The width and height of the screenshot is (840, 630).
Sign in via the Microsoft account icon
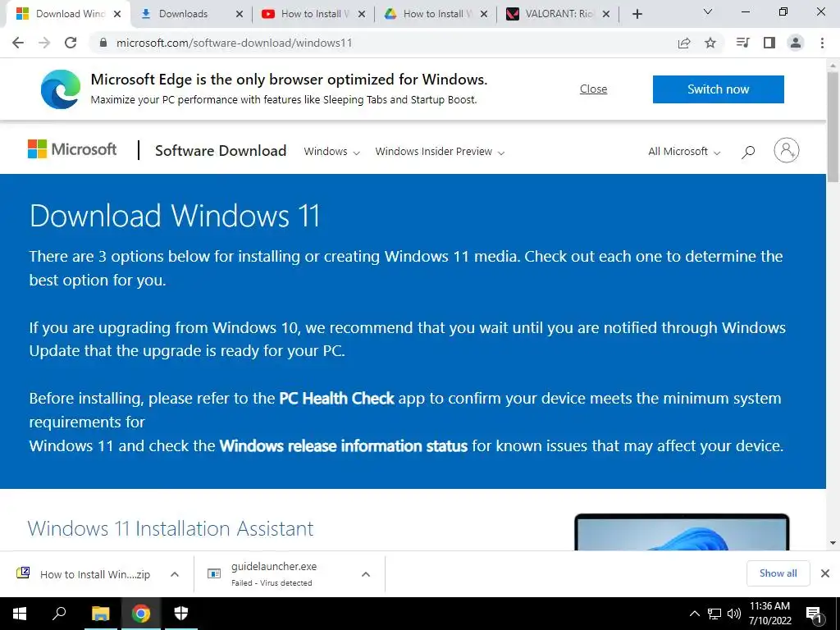click(x=787, y=150)
